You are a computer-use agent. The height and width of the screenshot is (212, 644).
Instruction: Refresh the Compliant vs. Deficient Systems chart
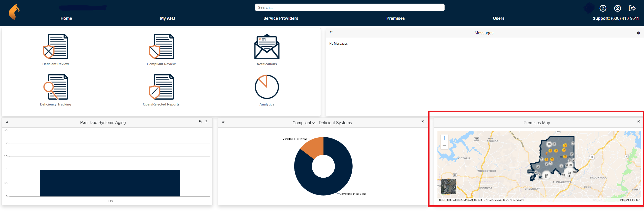tap(223, 122)
